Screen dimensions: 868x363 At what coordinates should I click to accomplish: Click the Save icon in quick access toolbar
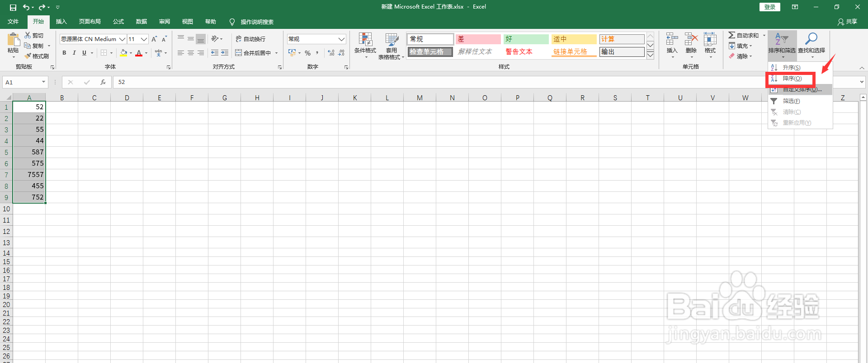(13, 7)
